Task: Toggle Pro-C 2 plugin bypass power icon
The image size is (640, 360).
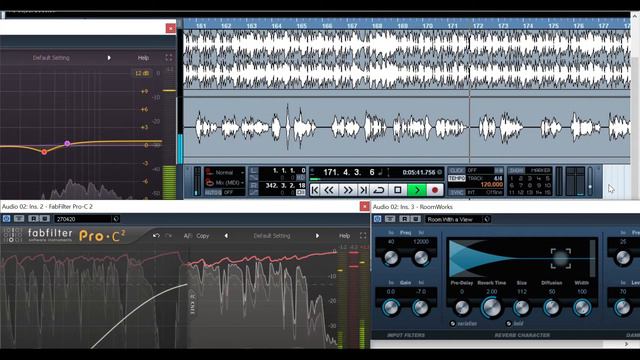Action: 7,219
